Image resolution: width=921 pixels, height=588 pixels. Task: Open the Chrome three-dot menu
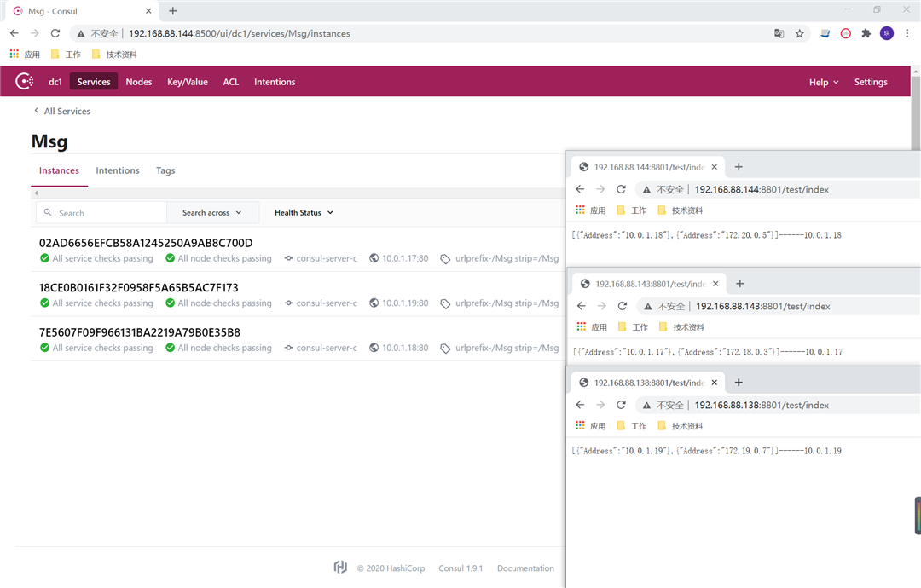pyautogui.click(x=907, y=33)
